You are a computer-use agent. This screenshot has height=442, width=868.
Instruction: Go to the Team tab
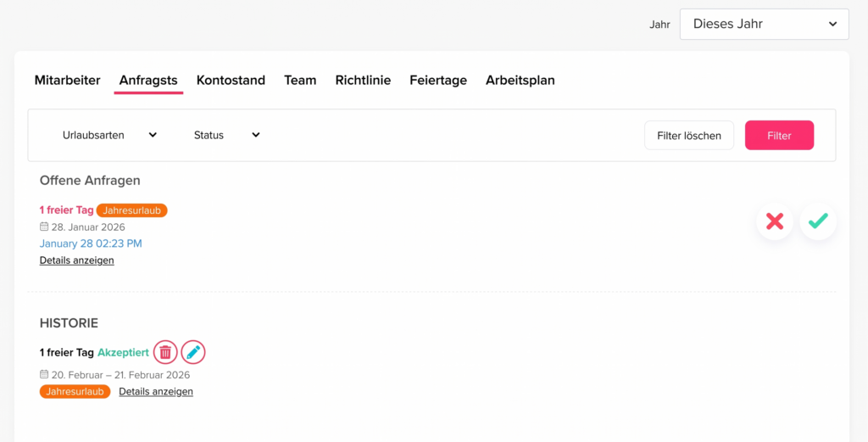click(x=300, y=81)
